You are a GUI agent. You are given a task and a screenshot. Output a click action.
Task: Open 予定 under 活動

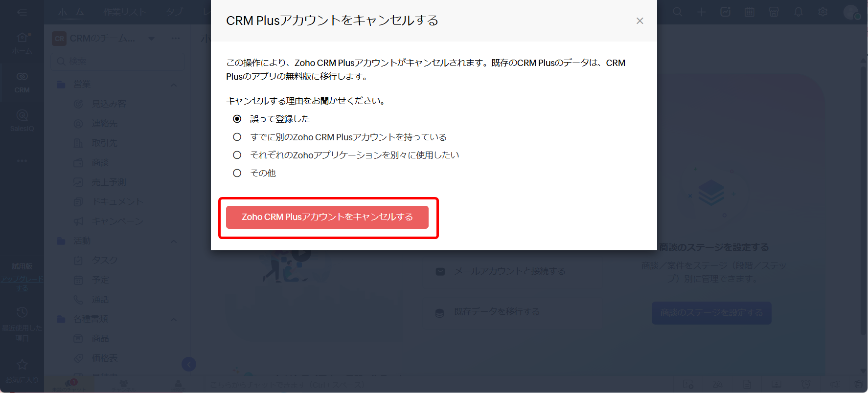(x=100, y=280)
